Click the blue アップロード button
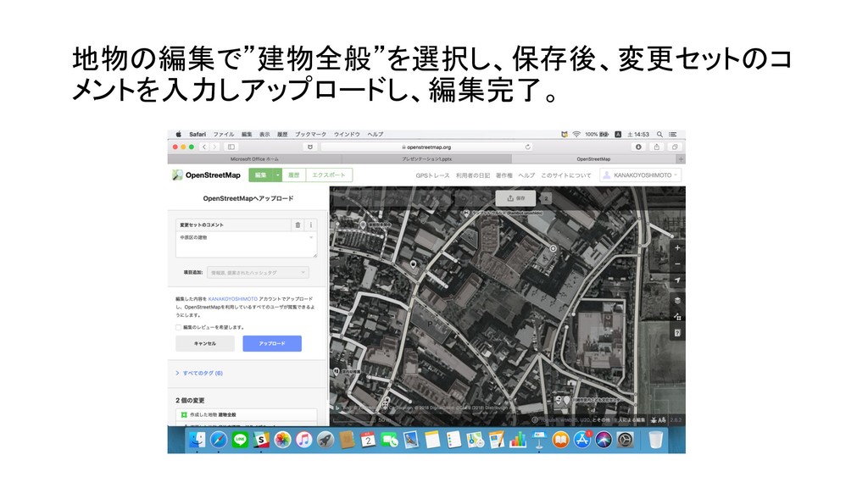Screen dimensions: 868x488 (x=271, y=343)
